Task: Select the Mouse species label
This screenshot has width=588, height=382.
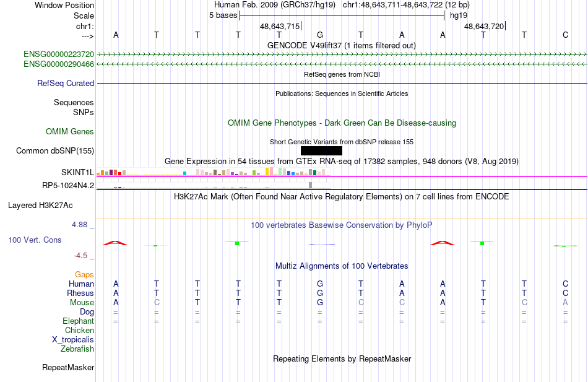Action: pos(82,303)
